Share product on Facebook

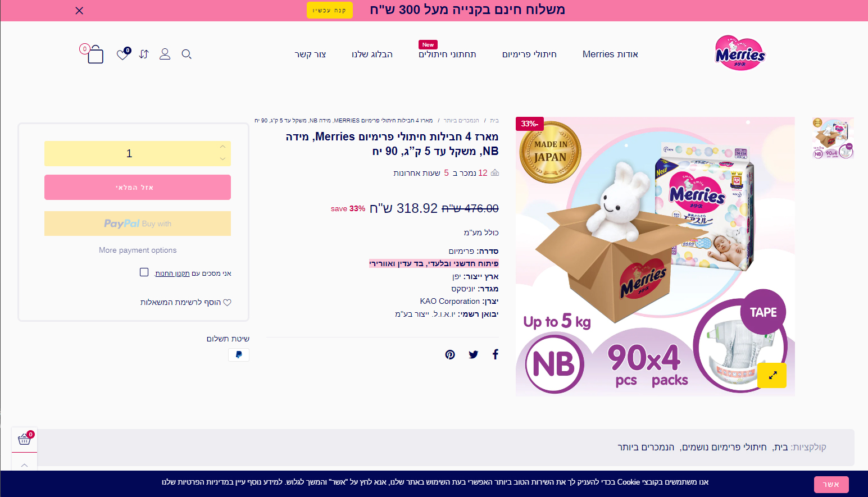(x=496, y=354)
